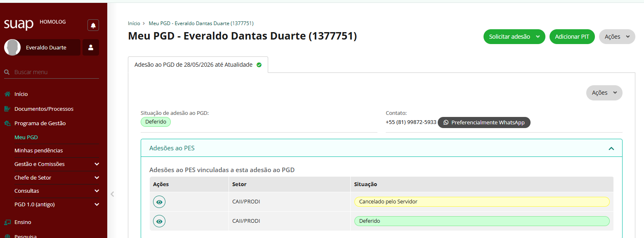Image resolution: width=644 pixels, height=238 pixels.
Task: Open the Solicitar adesão dropdown arrow
Action: click(x=538, y=37)
